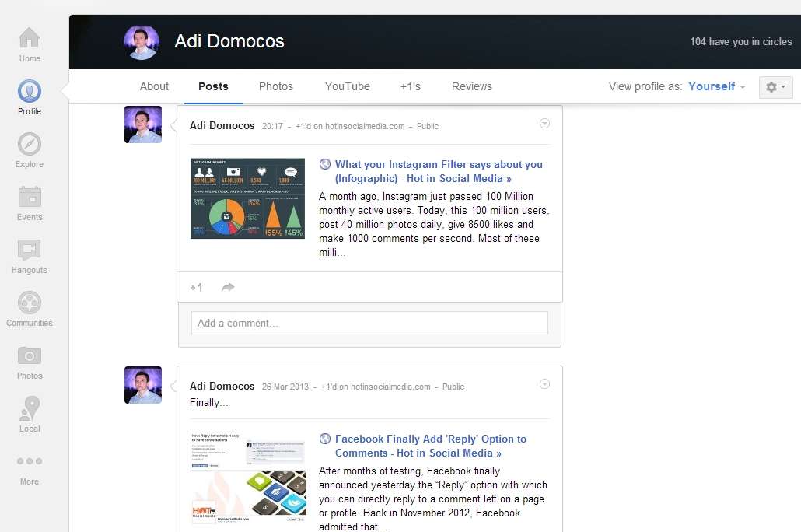Viewport: 801px width, 532px height.
Task: Open the +1's tab
Action: click(410, 86)
